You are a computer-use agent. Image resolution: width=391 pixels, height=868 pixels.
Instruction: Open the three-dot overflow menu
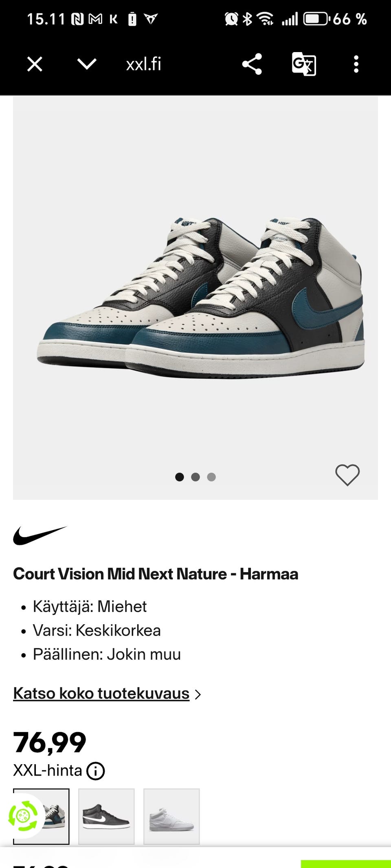356,64
